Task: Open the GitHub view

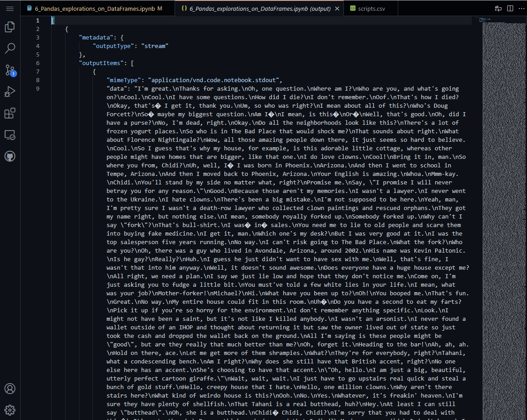Action: point(10,156)
